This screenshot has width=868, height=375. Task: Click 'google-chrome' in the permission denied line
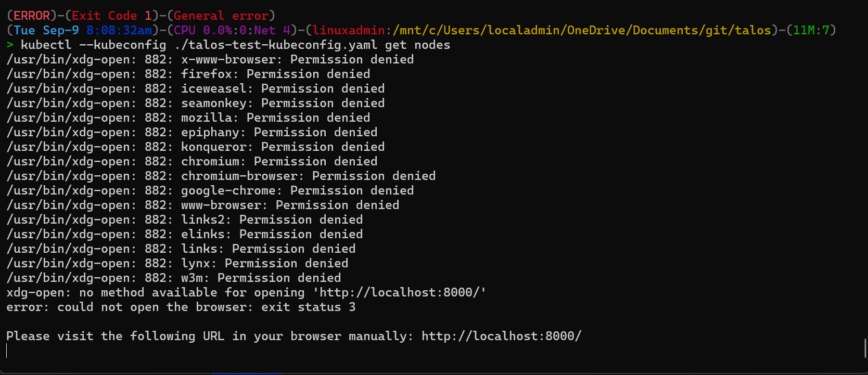click(228, 190)
